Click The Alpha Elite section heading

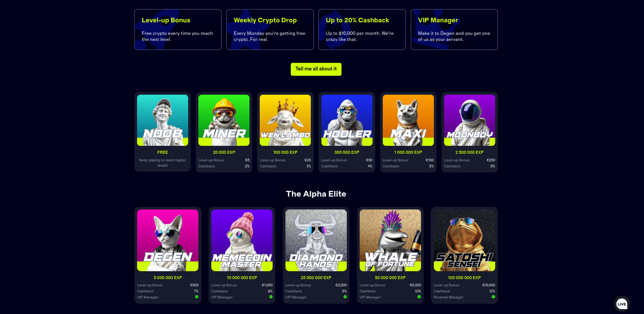316,194
